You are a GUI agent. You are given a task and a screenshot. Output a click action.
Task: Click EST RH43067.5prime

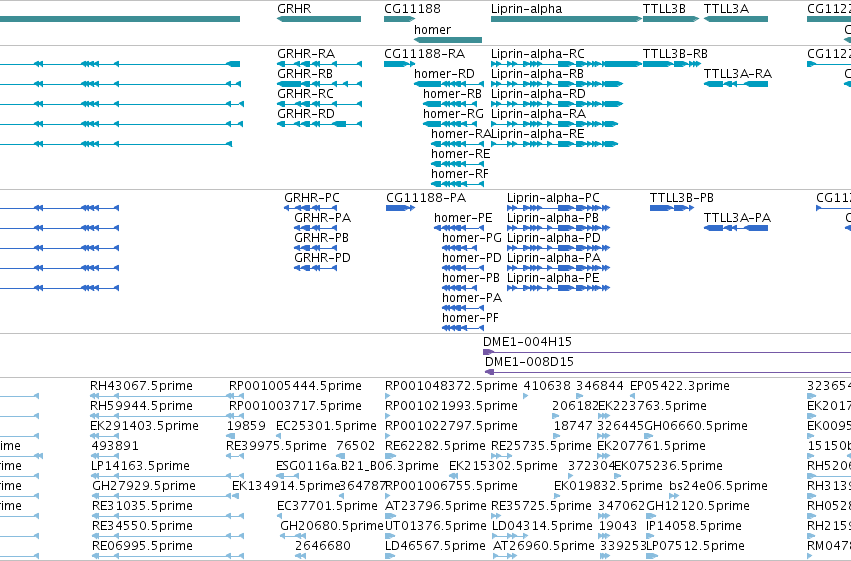point(141,386)
